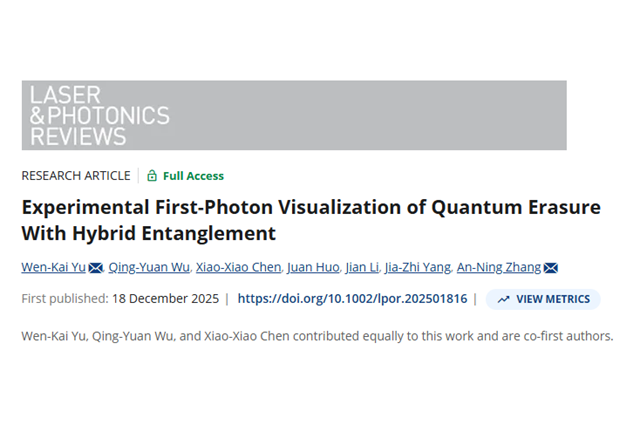Viewport: 640px width, 428px height.
Task: Open author Wen-Kai Yu's name link
Action: tap(53, 267)
